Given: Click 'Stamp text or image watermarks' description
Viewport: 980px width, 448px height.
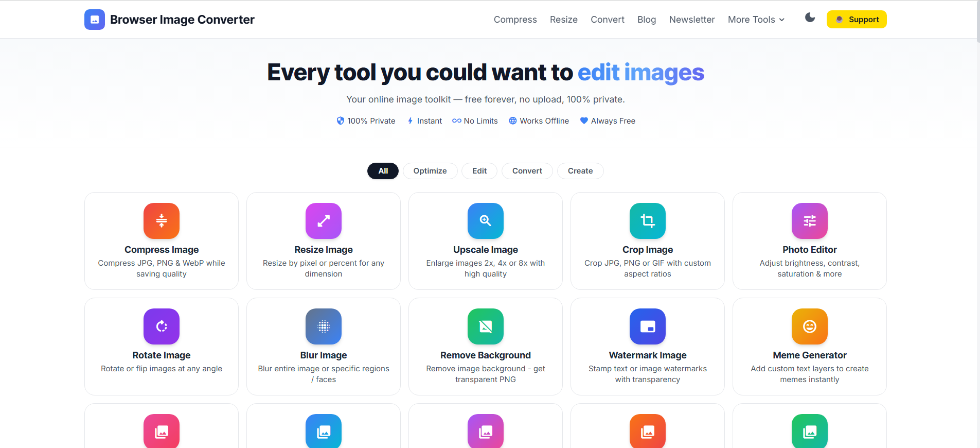Looking at the screenshot, I should [x=648, y=374].
